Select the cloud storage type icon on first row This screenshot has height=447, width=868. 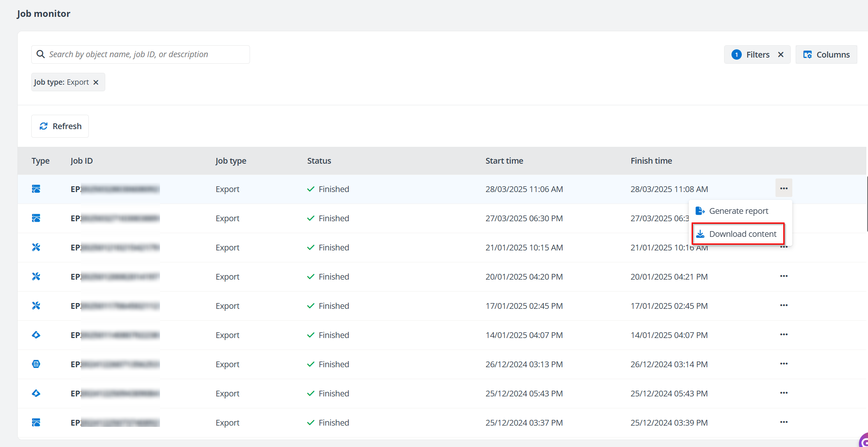point(36,189)
